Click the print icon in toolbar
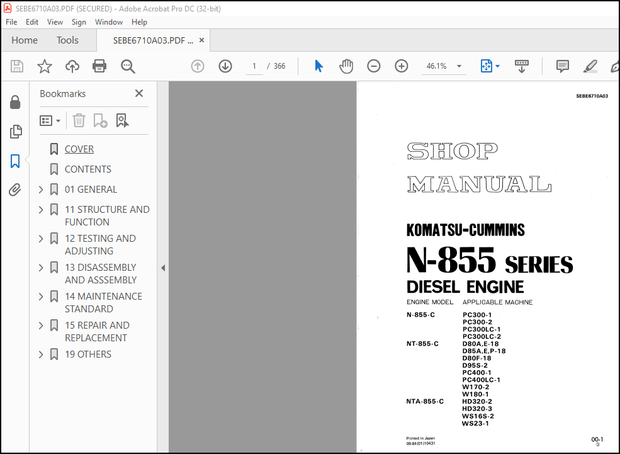Screen dimensions: 620x454 (x=99, y=66)
